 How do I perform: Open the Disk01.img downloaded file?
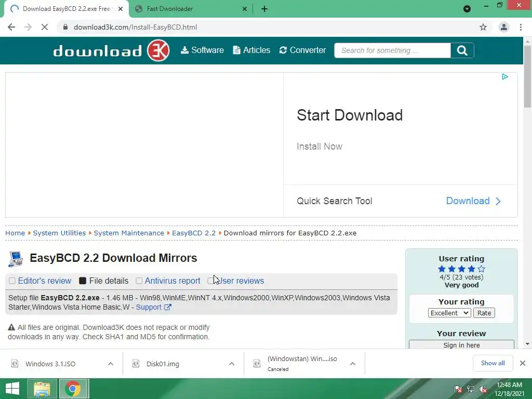click(163, 364)
